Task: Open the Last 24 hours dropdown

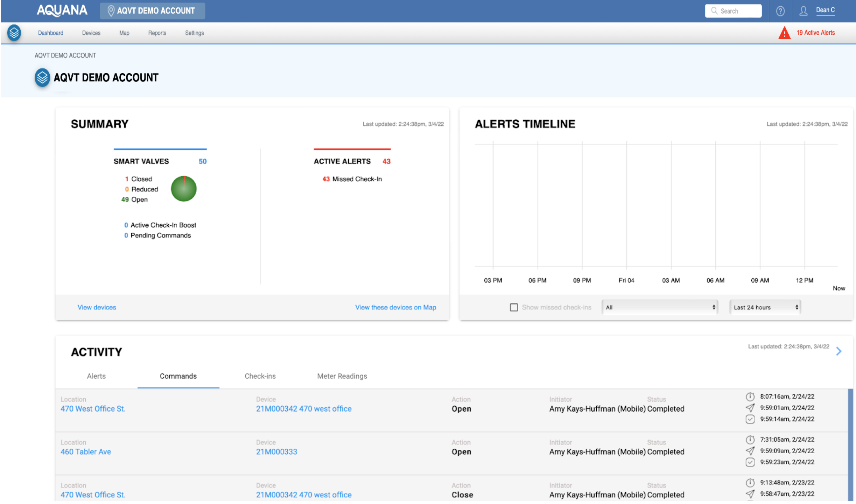Action: [x=765, y=307]
